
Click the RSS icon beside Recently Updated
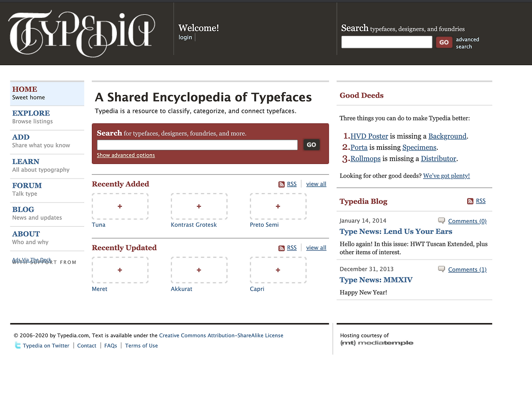pos(281,248)
